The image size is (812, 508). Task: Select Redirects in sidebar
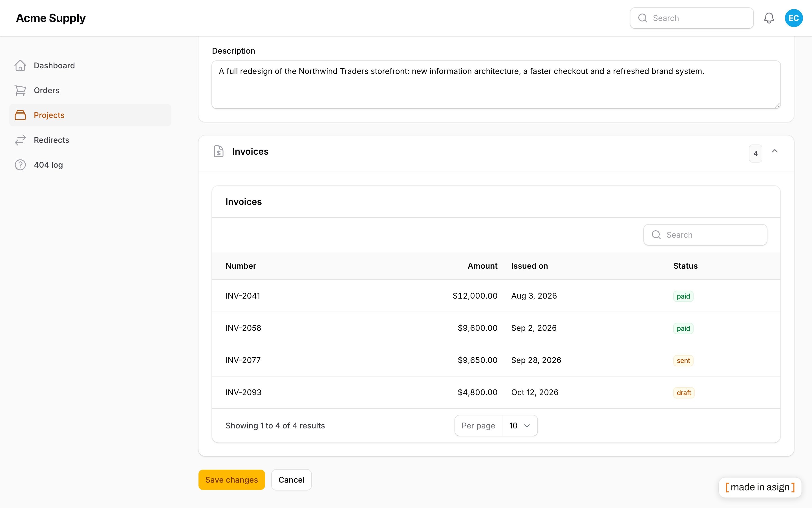[x=90, y=140]
